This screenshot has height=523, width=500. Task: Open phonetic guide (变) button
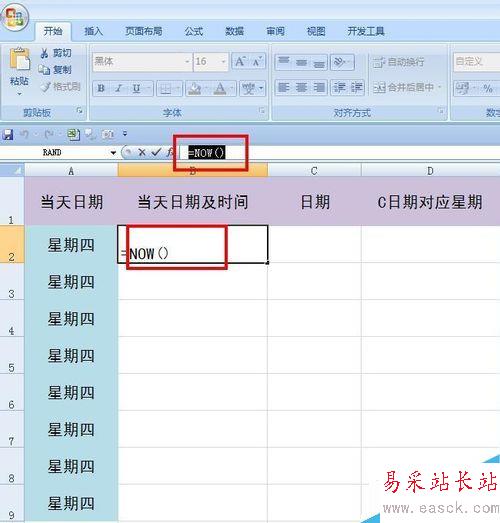click(x=248, y=89)
